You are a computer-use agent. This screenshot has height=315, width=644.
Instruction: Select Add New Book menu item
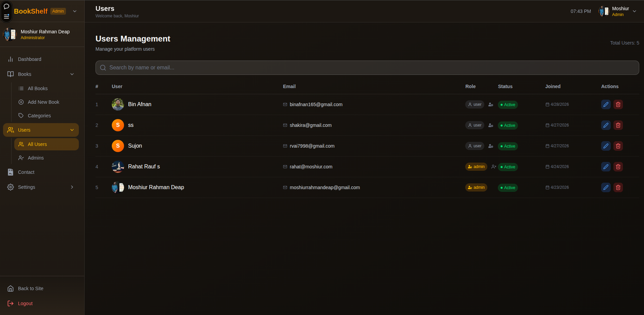[x=46, y=102]
